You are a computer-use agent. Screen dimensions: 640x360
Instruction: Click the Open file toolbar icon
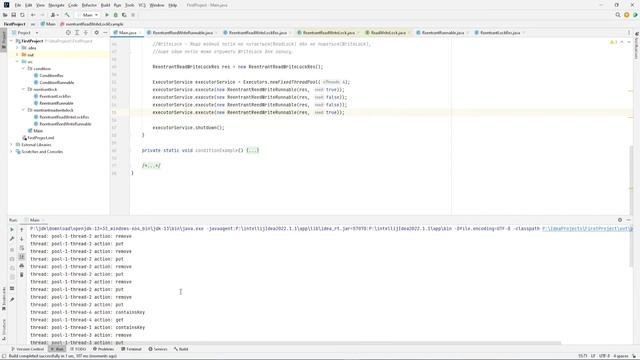click(5, 15)
